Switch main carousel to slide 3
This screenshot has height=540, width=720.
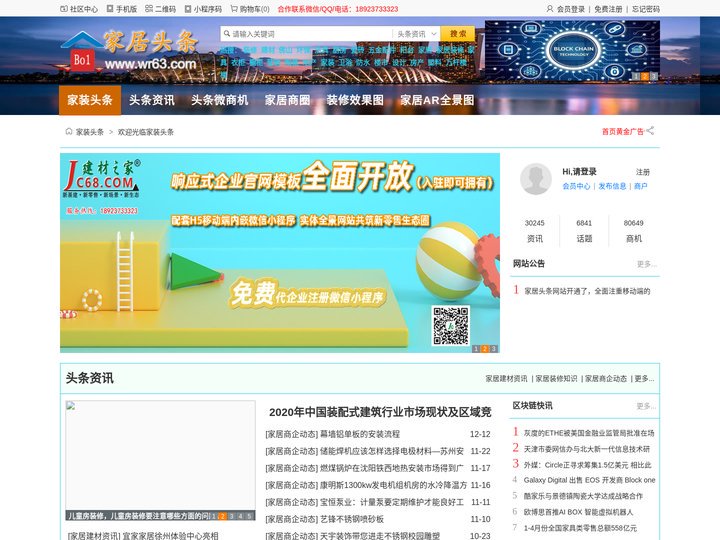[x=494, y=349]
